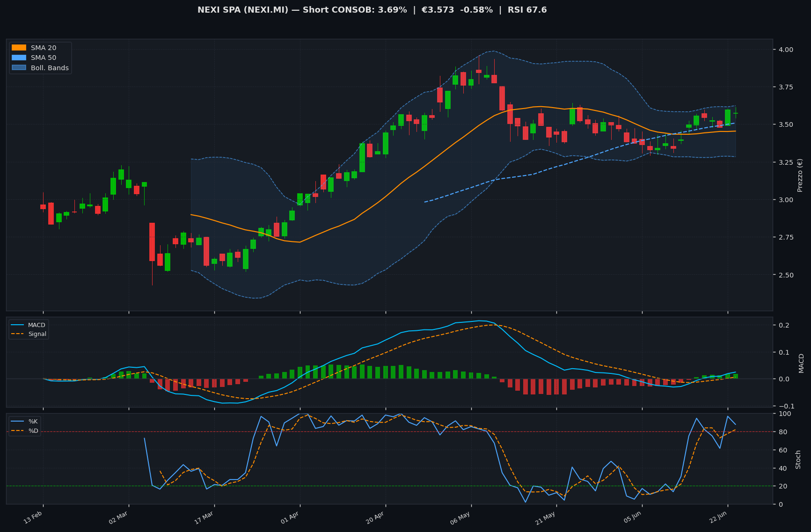The image size is (811, 532).
Task: Click the "06 May" date label
Action: tap(460, 517)
